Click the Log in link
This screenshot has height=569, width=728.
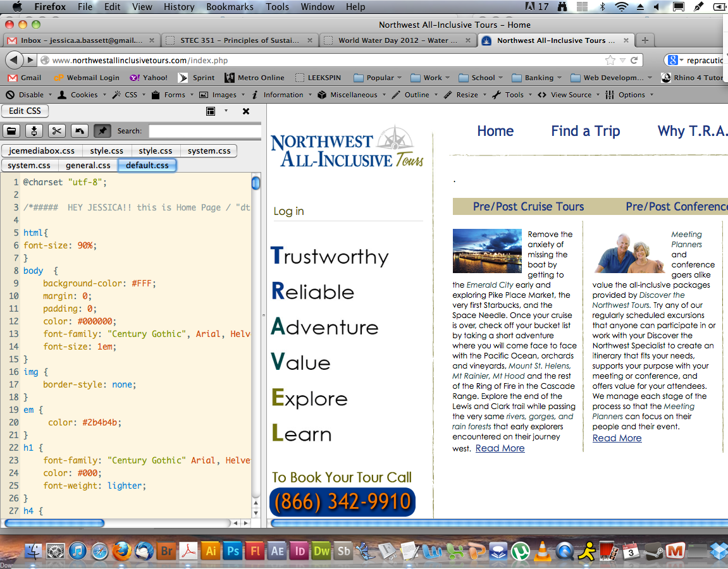tap(288, 211)
